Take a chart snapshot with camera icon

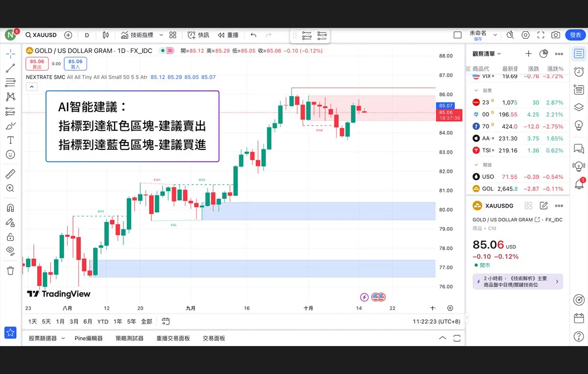(556, 35)
